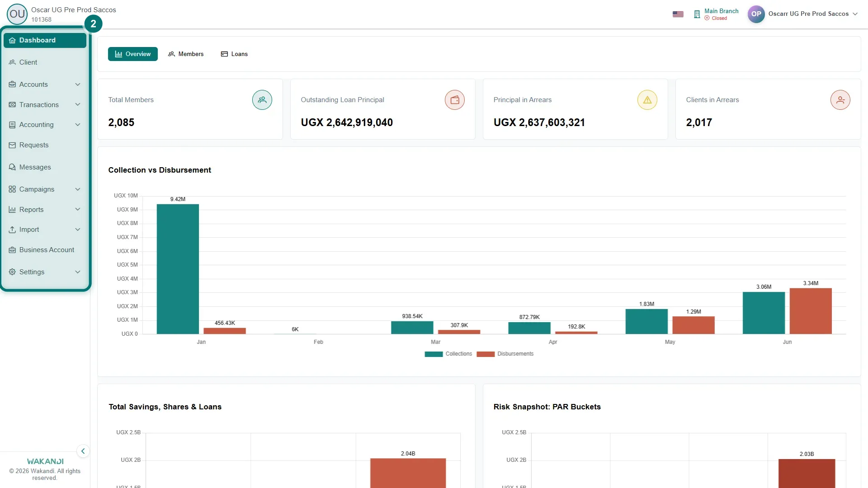
Task: Click the OU organization logo circle
Action: point(17,14)
